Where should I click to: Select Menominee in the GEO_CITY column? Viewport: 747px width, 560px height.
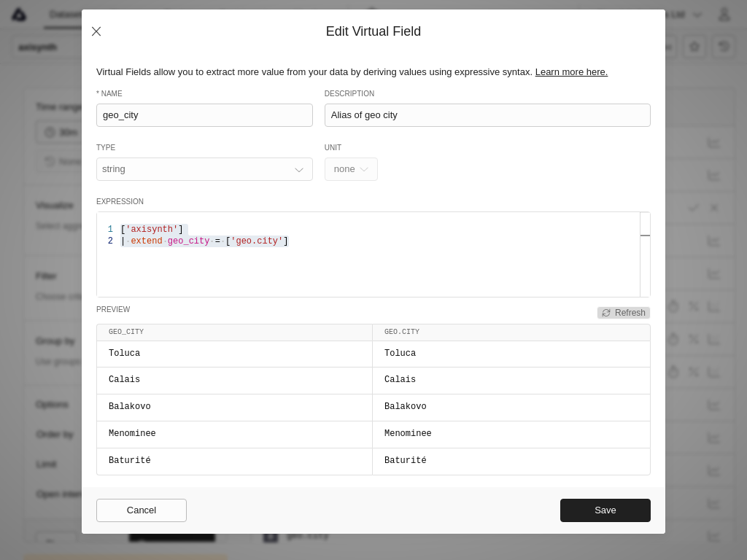(x=132, y=434)
